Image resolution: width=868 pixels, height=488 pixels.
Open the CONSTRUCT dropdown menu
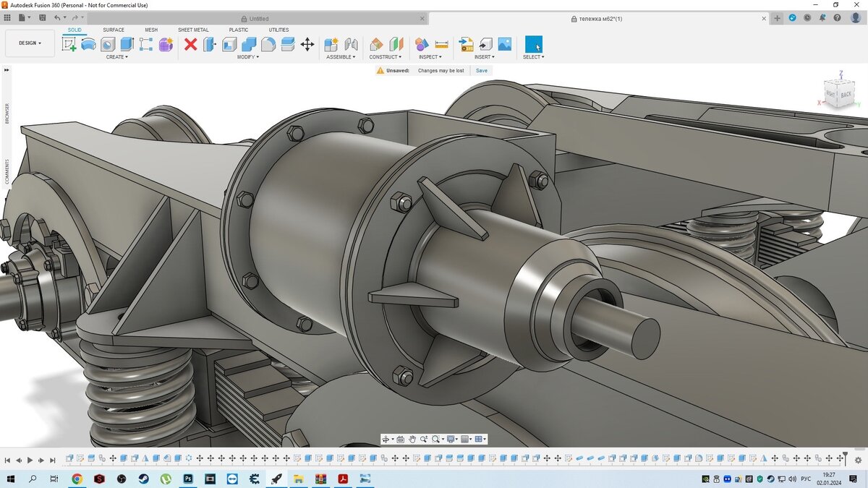[386, 57]
